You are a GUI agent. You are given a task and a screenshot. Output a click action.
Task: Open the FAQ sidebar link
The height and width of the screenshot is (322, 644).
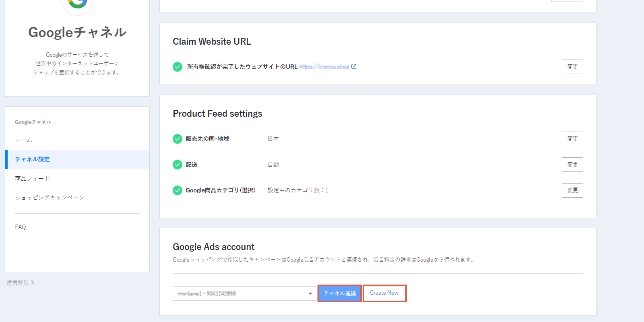point(21,227)
